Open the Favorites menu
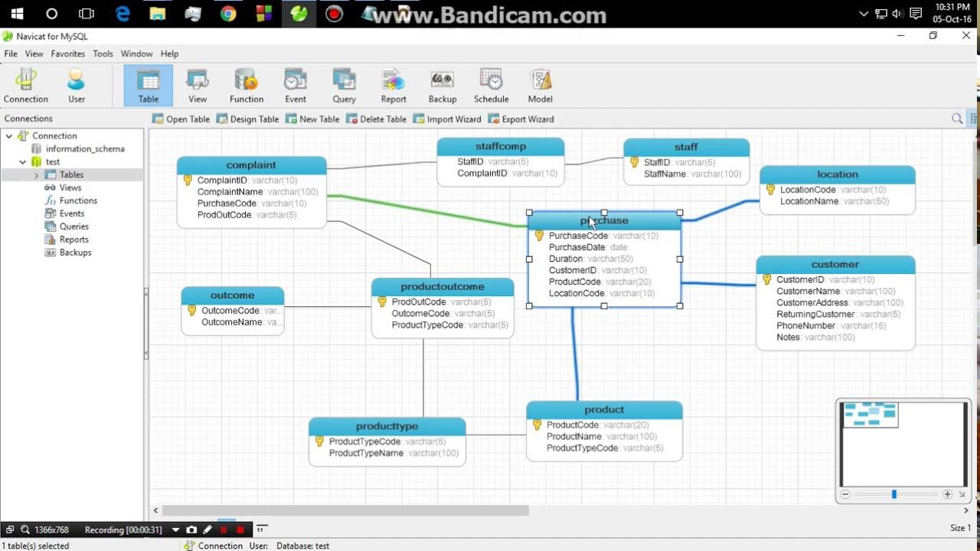The height and width of the screenshot is (551, 980). [x=68, y=54]
